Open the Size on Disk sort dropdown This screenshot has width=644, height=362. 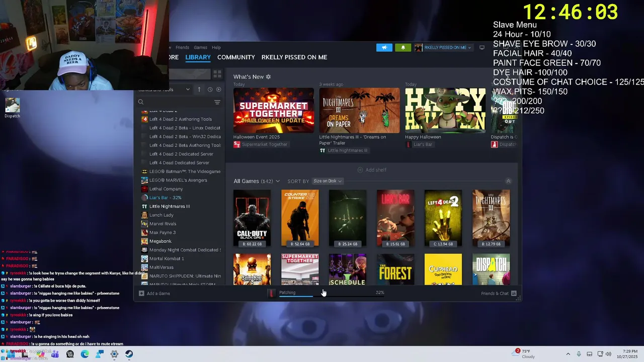pos(327,181)
